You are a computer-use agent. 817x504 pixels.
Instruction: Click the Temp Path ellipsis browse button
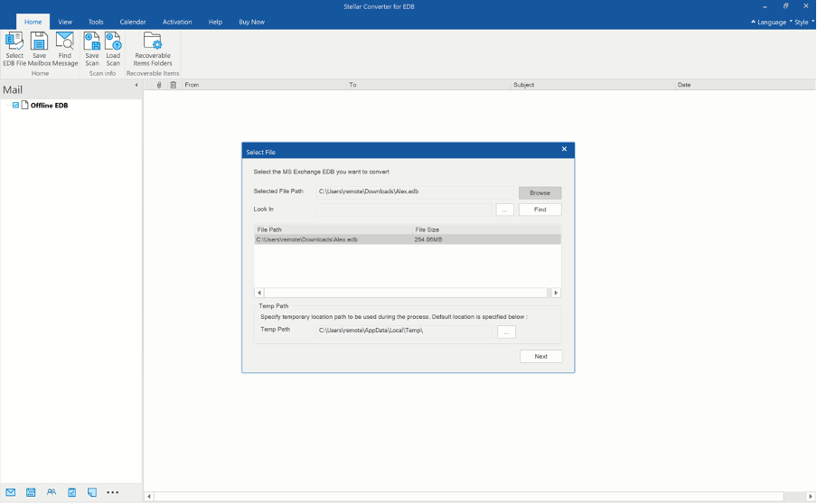tap(506, 331)
